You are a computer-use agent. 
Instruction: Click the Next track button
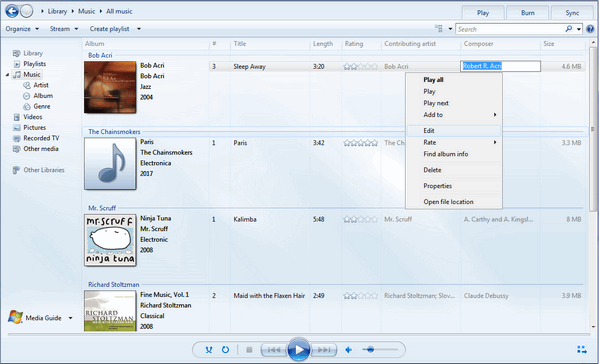coord(324,349)
